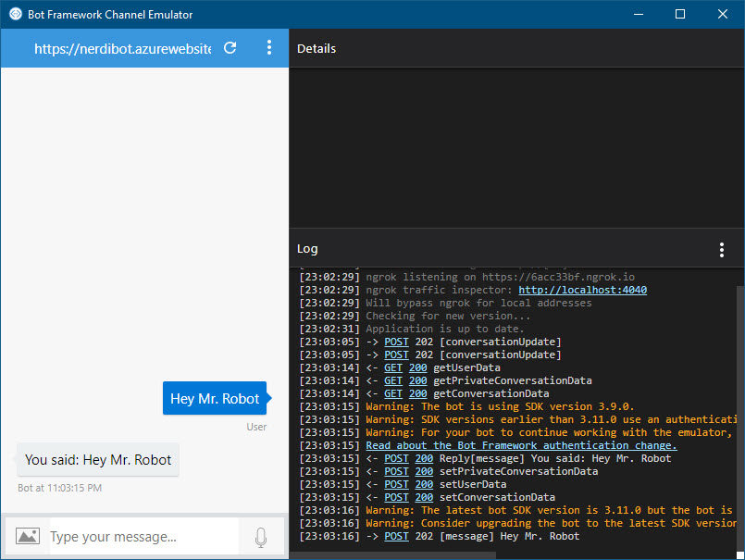Select the bot reply You said: Hey Mr. Robot
This screenshot has height=560, width=745.
(x=98, y=460)
